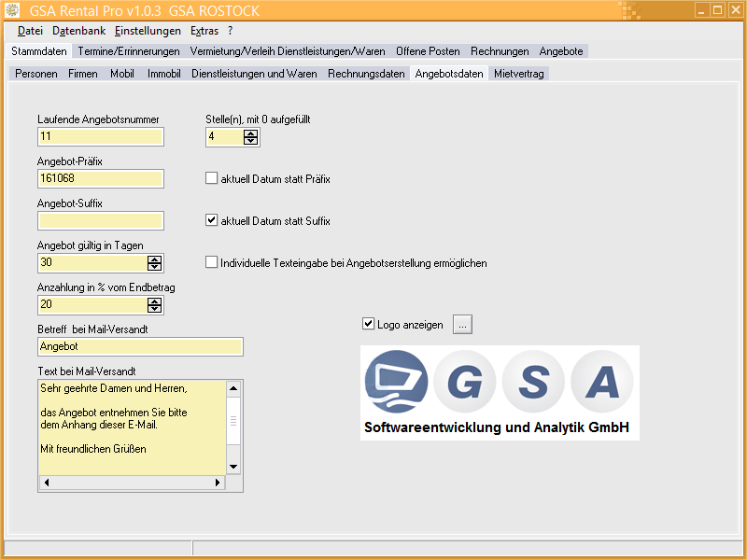Open the Einstellungen menu
This screenshot has height=560, width=747.
148,31
